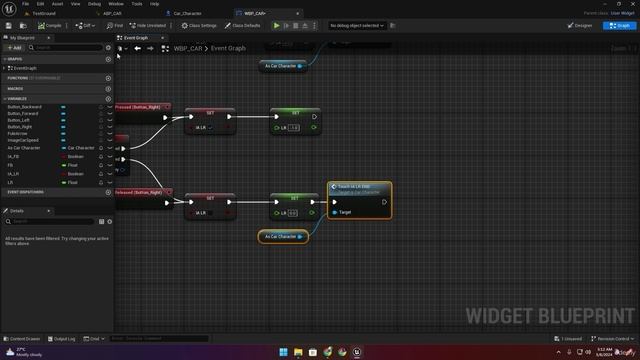Switch Details panel to property matrix view
This screenshot has width=640, height=360.
point(102,222)
